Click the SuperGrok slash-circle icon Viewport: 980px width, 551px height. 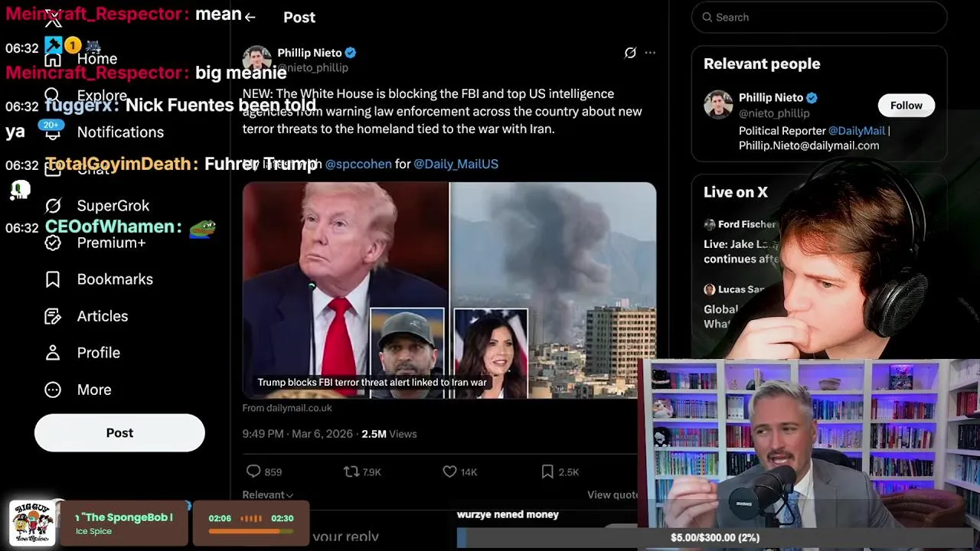pos(53,206)
